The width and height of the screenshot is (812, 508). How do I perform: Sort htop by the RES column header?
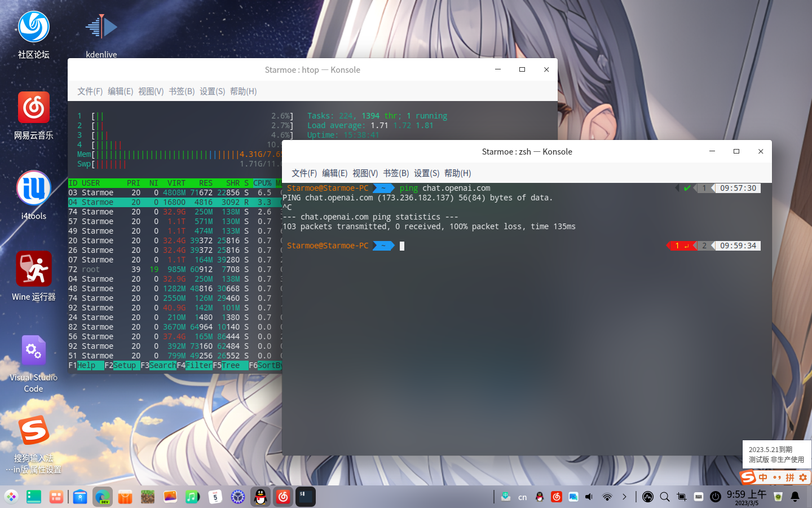(x=206, y=183)
